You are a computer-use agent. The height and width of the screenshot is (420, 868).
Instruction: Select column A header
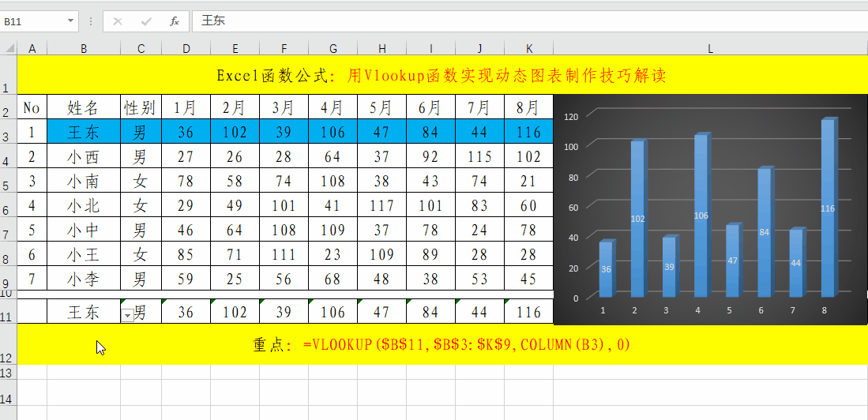pyautogui.click(x=32, y=49)
